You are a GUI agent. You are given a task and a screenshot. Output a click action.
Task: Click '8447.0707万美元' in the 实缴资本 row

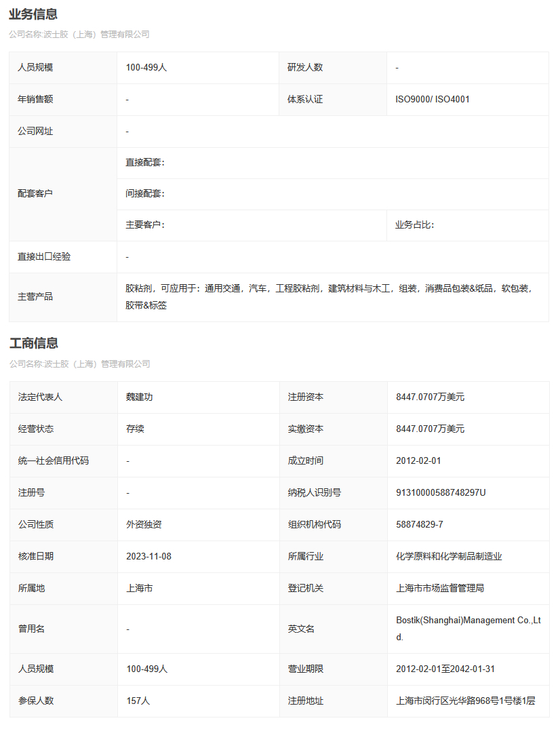pyautogui.click(x=430, y=429)
